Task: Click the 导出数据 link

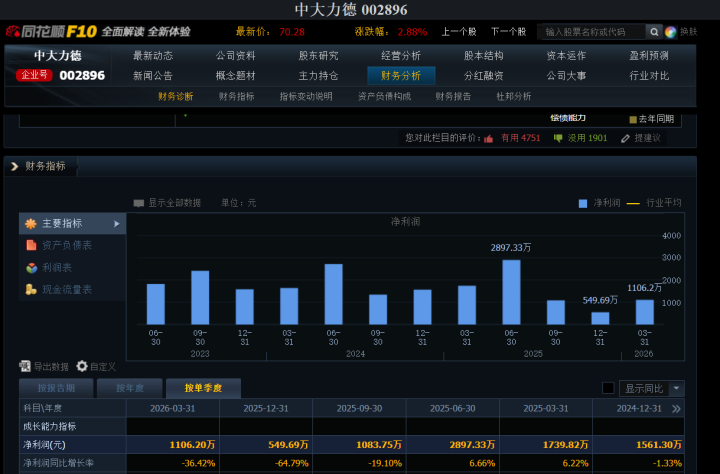Action: pyautogui.click(x=51, y=367)
